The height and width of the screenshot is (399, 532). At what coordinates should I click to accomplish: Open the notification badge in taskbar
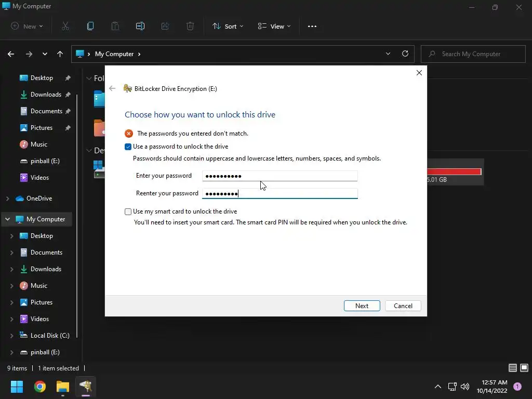(517, 387)
